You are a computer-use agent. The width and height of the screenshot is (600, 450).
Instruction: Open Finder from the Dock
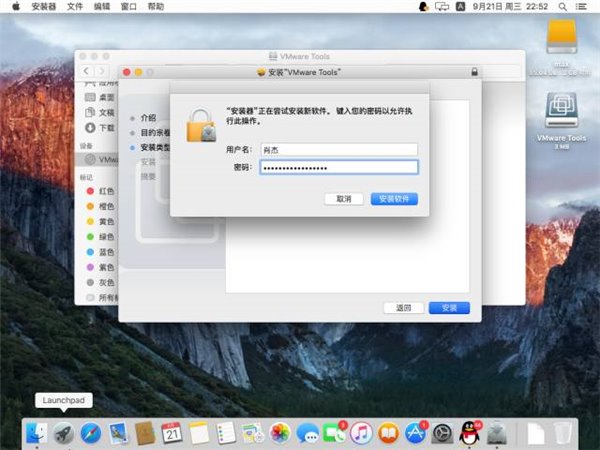click(38, 433)
